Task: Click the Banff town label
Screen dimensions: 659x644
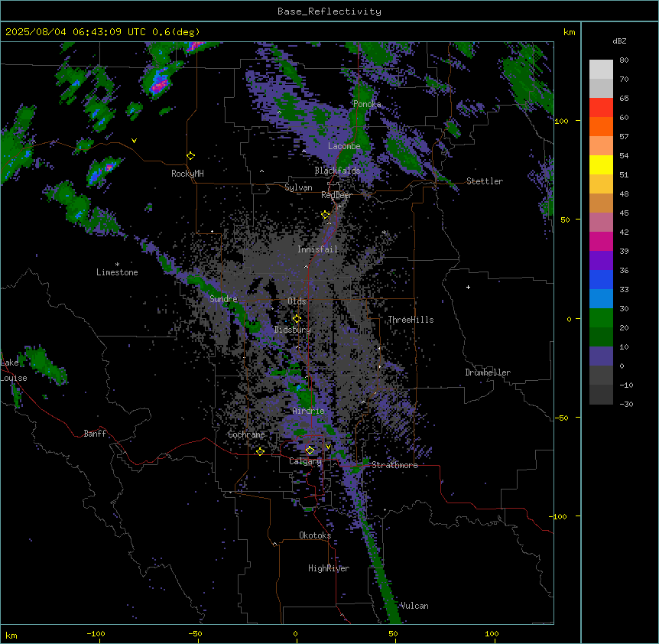Action: pyautogui.click(x=95, y=434)
